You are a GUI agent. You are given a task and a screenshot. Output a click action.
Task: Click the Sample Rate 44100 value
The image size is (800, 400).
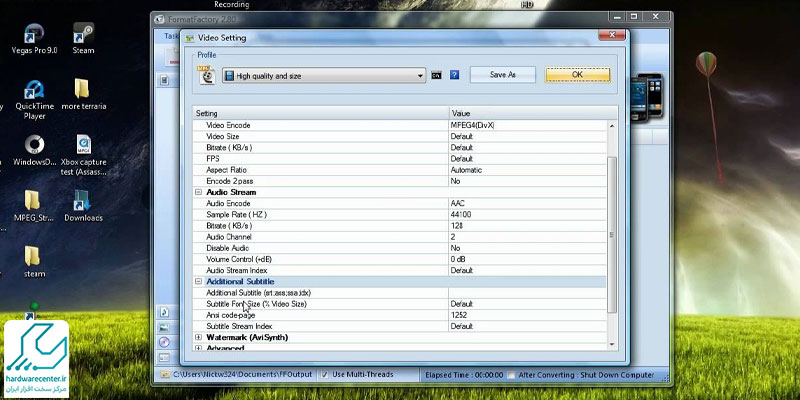click(x=528, y=215)
